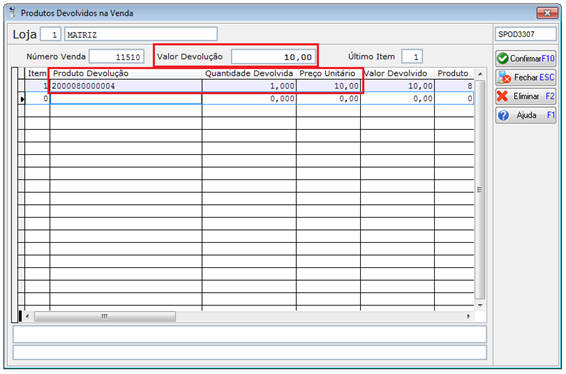Image resolution: width=566 pixels, height=374 pixels.
Task: Click the horizontal scrollbar right arrow
Action: pyautogui.click(x=469, y=316)
